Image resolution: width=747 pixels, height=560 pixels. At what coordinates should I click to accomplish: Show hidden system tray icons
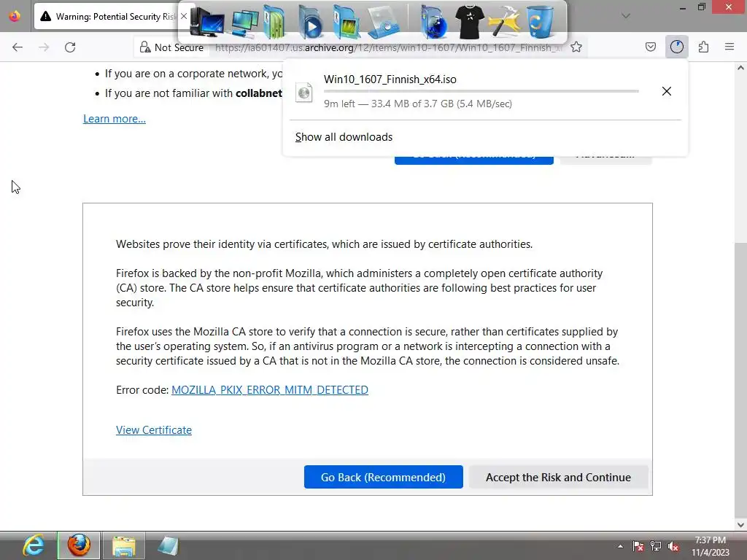click(620, 546)
